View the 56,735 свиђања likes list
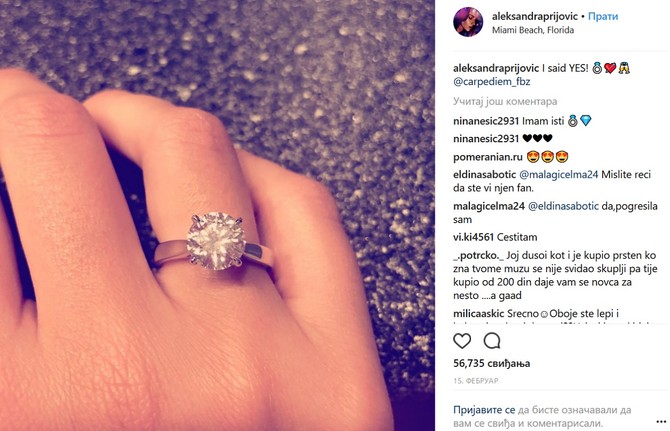670x431 pixels. click(x=491, y=364)
